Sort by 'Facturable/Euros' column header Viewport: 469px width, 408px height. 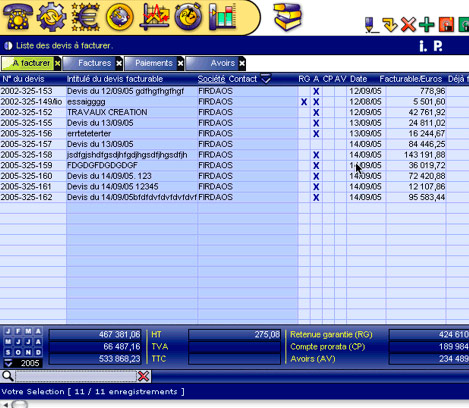pos(411,79)
